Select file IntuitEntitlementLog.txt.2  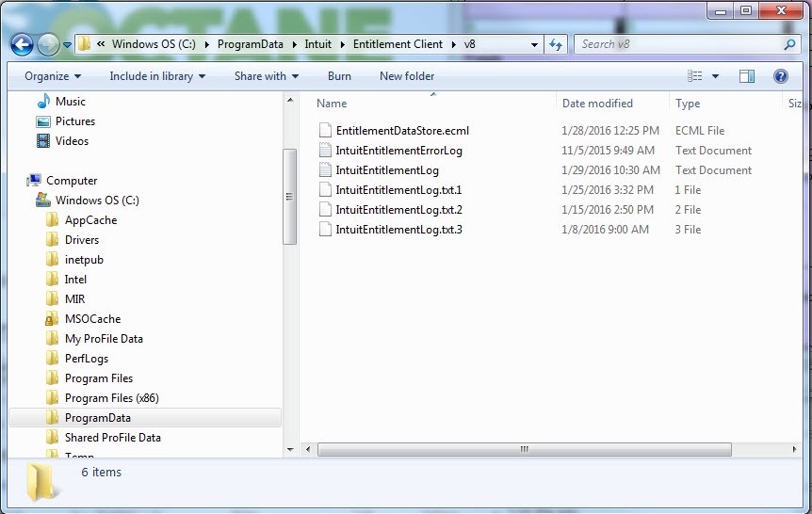(x=398, y=210)
